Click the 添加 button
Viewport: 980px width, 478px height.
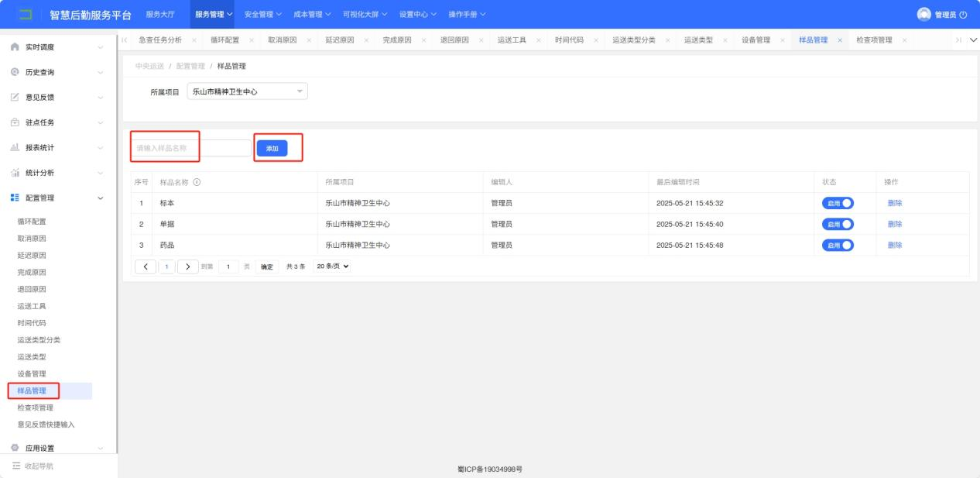[x=272, y=148]
